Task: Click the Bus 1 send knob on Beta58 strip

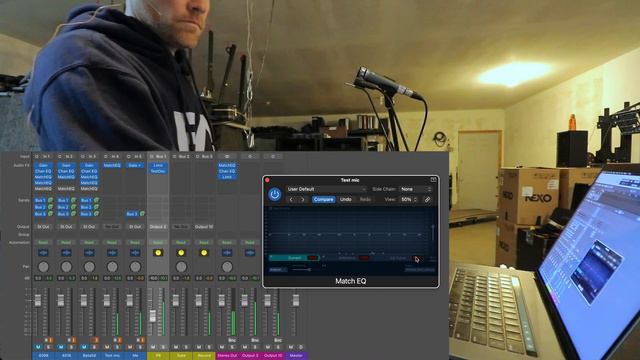Action: (97, 200)
